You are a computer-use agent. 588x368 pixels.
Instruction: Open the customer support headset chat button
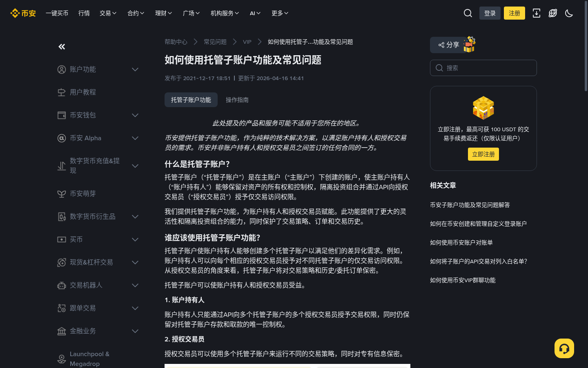[564, 348]
